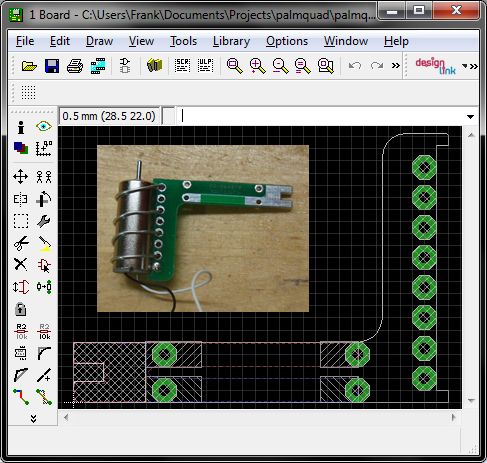Select the Delete tool (X icon)

tap(21, 265)
